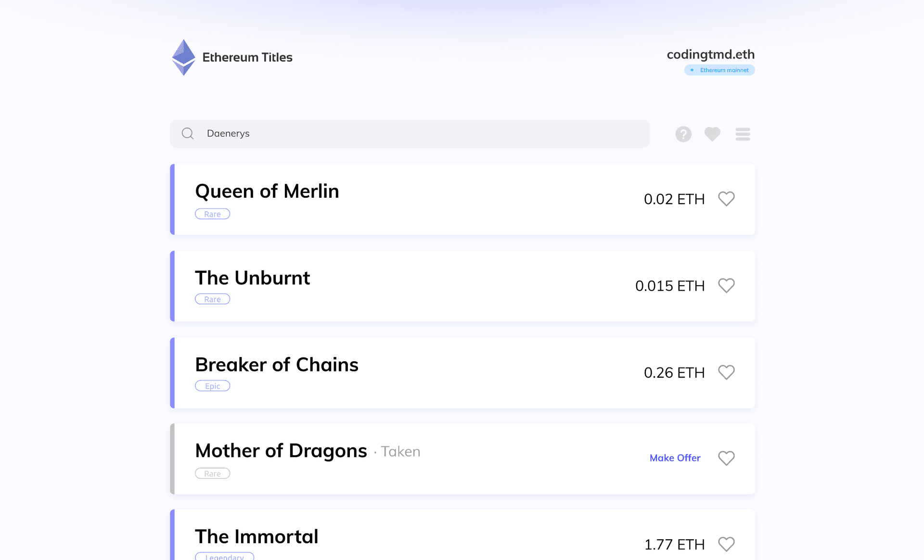Click the search magnifier icon
The height and width of the screenshot is (560, 924).
coord(188,133)
